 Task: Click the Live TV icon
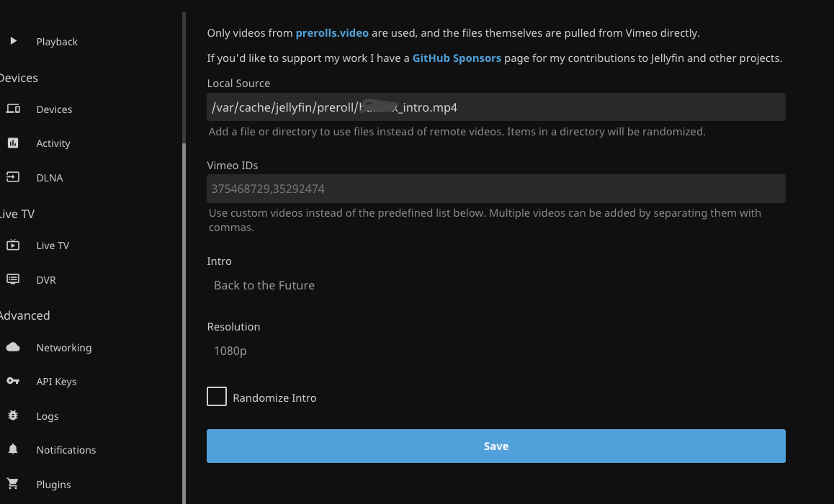click(13, 246)
